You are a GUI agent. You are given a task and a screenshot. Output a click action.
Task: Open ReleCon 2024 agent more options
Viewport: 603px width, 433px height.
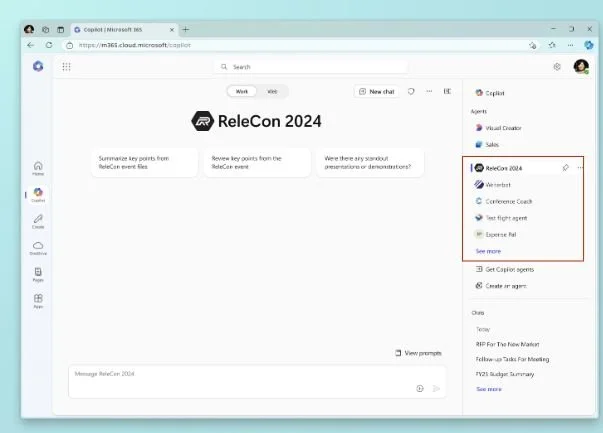580,168
